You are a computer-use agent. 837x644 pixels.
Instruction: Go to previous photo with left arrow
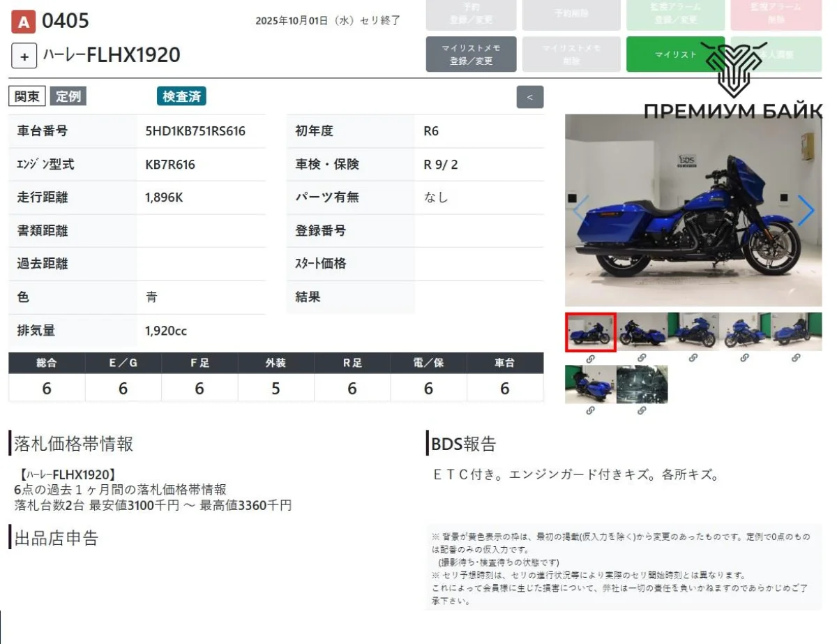[580, 210]
